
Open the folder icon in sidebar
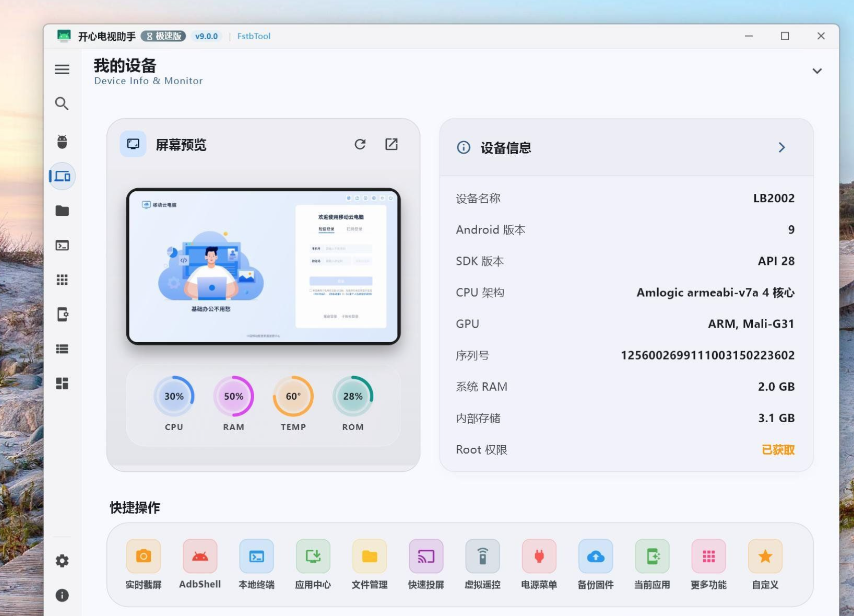pyautogui.click(x=62, y=211)
